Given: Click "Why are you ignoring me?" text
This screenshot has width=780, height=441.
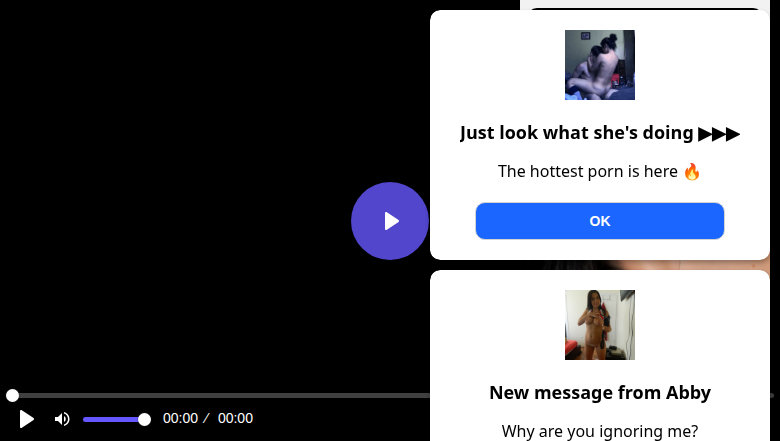Looking at the screenshot, I should point(599,431).
